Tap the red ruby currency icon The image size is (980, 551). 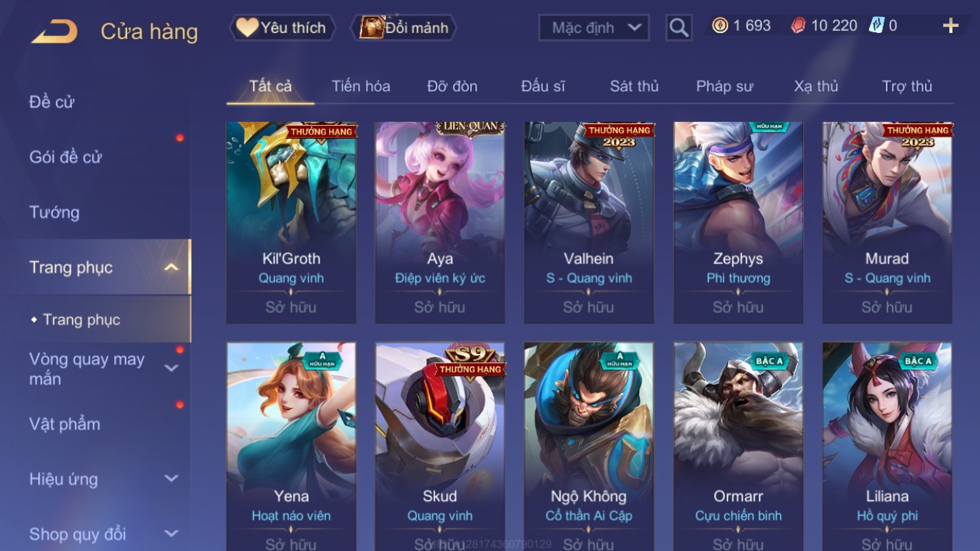click(799, 26)
